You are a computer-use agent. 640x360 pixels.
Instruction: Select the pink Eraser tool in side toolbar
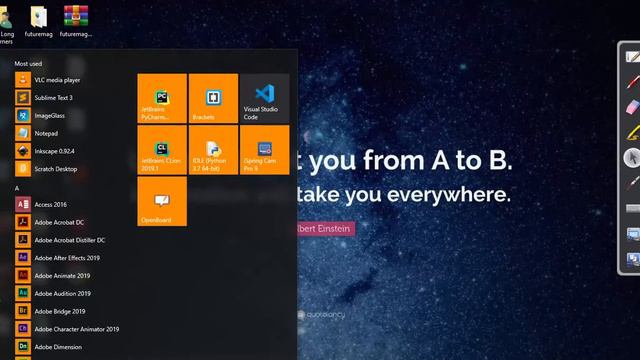tap(632, 107)
